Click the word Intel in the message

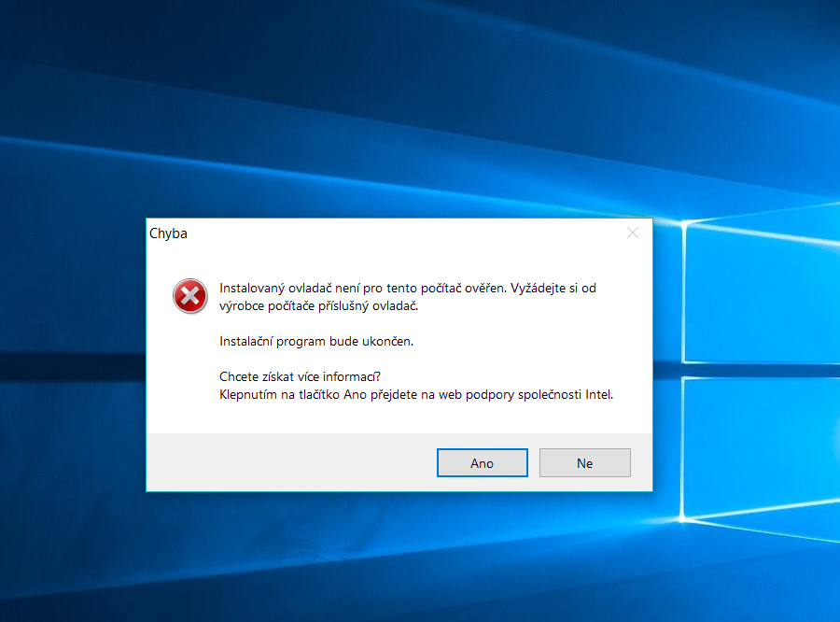[598, 394]
